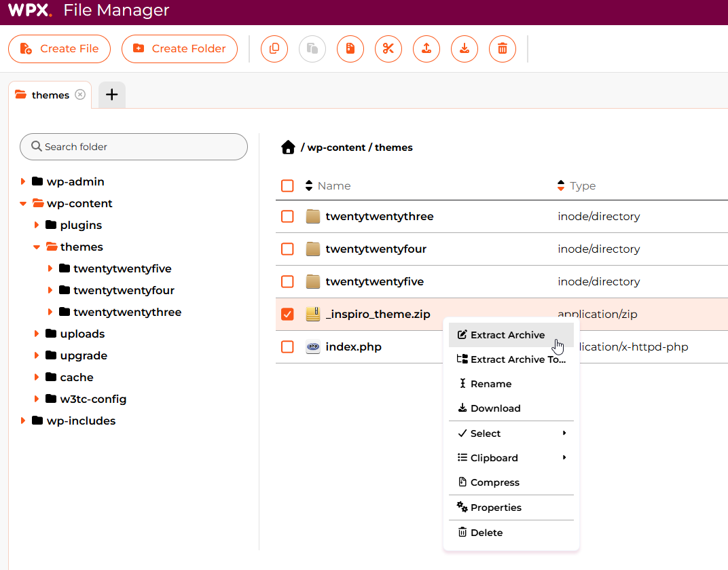Click the cache folder icon in tree
Image resolution: width=728 pixels, height=570 pixels.
[x=51, y=377]
